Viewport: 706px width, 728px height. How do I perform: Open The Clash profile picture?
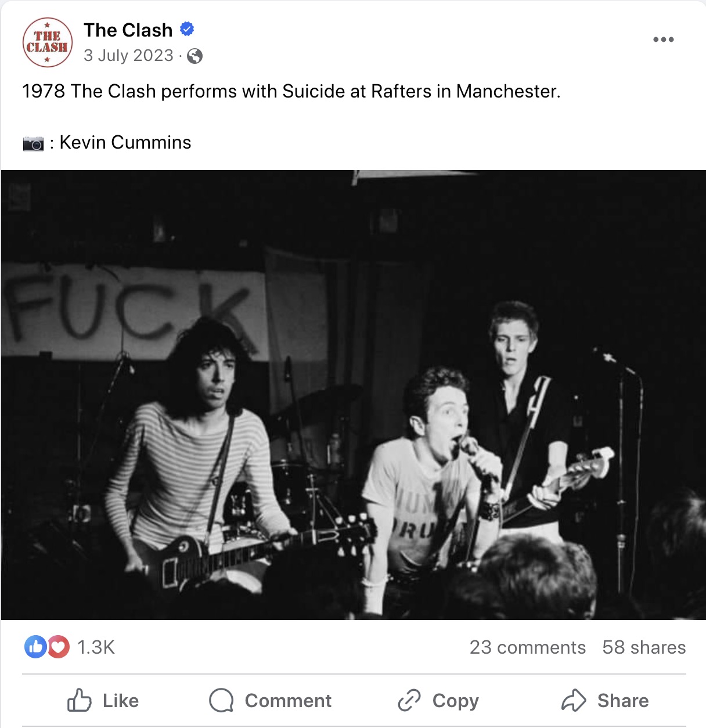click(48, 42)
